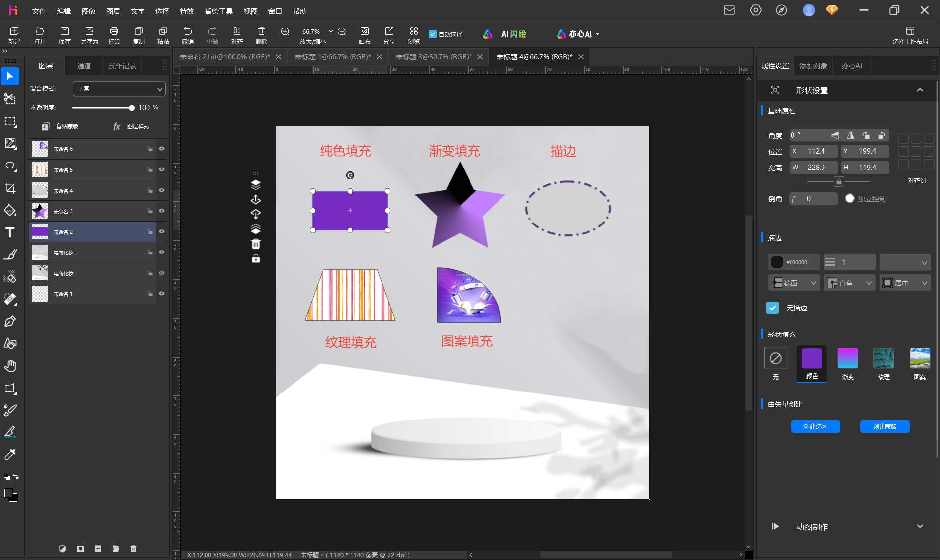This screenshot has height=560, width=940.
Task: Click the Print toolbar icon
Action: [114, 35]
